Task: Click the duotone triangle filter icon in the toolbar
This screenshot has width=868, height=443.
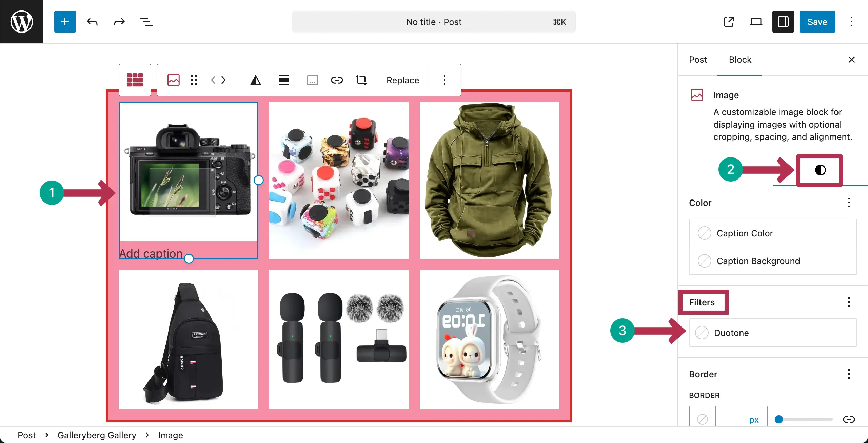Action: [256, 80]
